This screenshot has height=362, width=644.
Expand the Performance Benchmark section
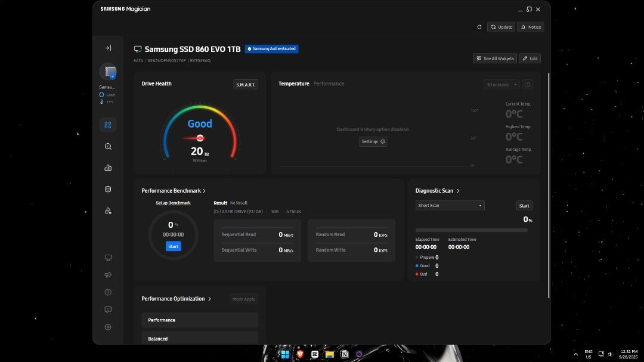click(x=174, y=191)
